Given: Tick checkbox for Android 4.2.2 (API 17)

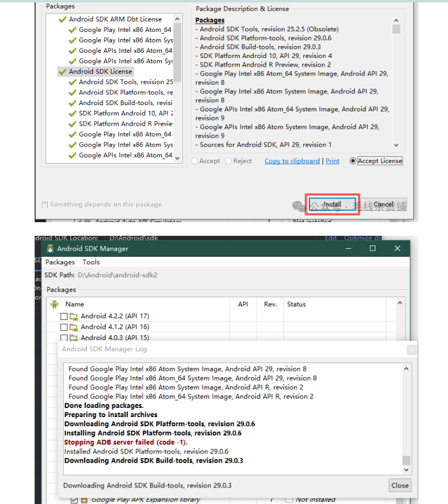Looking at the screenshot, I should (64, 316).
